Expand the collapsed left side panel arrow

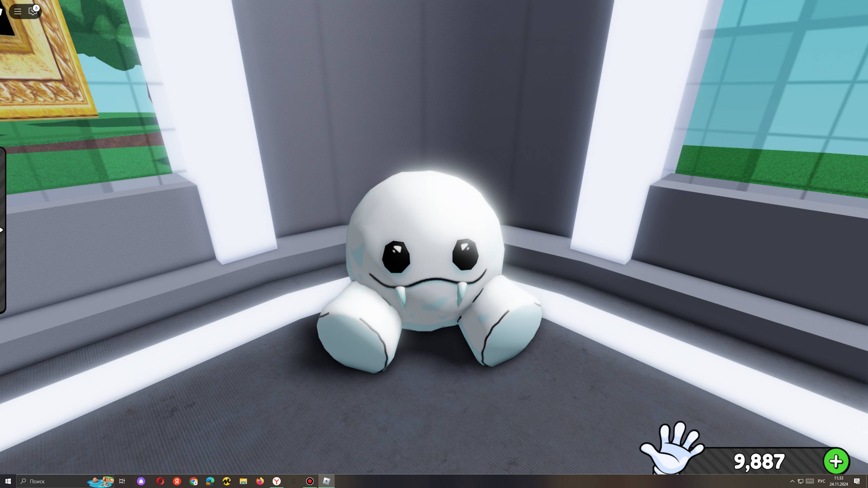click(2, 230)
